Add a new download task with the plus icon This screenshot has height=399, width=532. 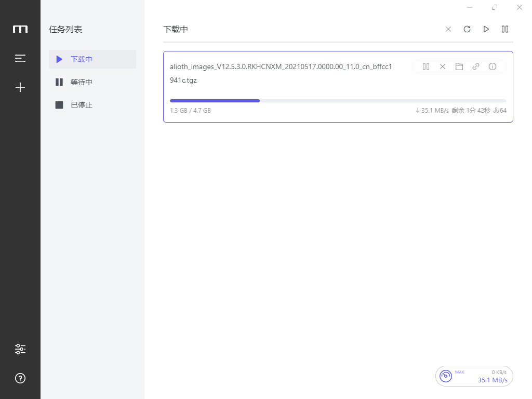20,87
